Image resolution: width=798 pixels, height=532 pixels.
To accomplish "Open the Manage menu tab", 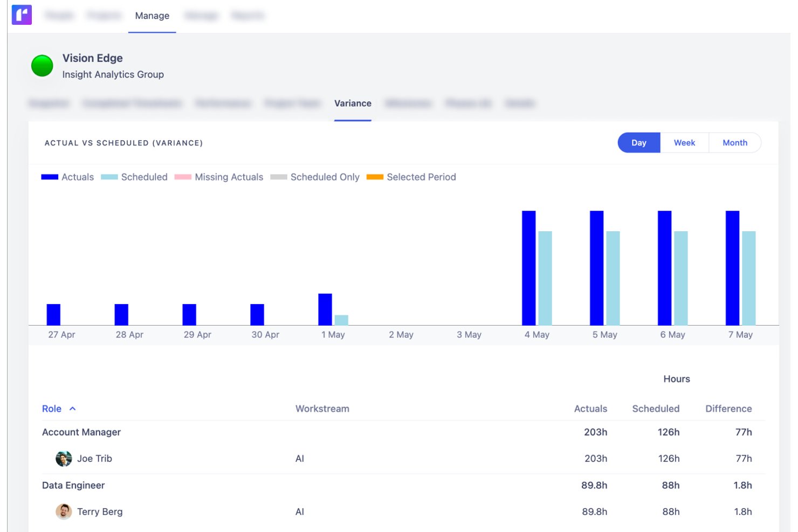I will click(x=152, y=16).
